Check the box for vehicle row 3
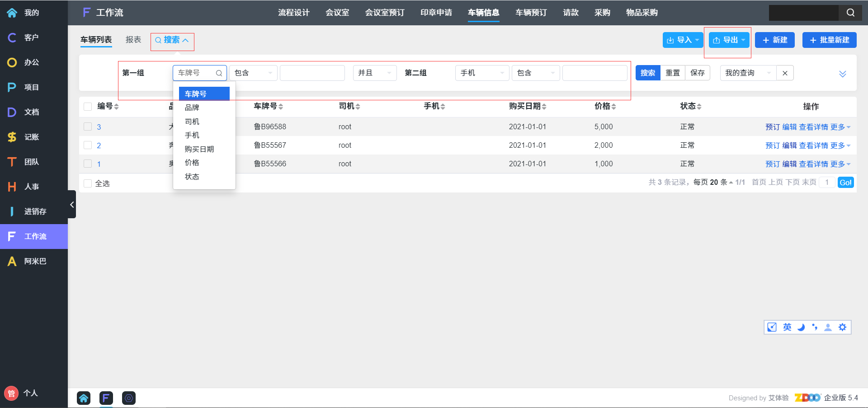The image size is (868, 408). point(88,127)
